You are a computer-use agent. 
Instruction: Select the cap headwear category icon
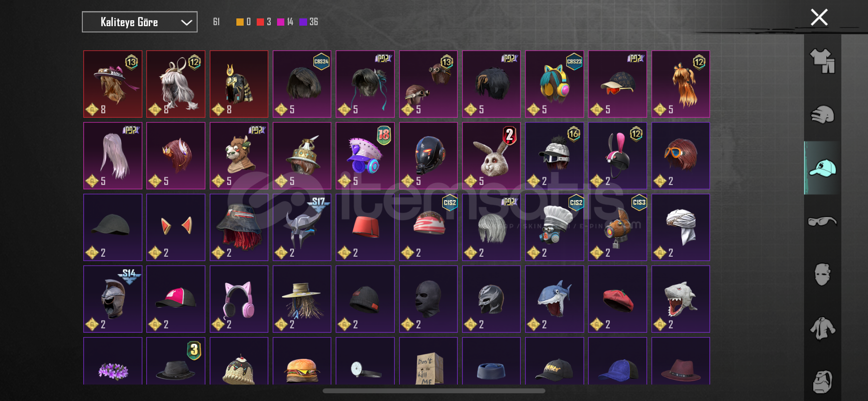pyautogui.click(x=822, y=168)
